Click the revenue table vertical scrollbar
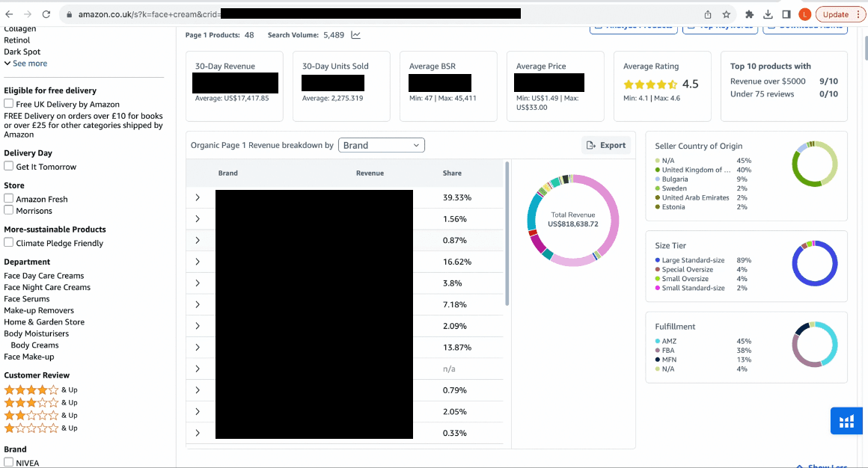The height and width of the screenshot is (468, 868). (x=508, y=232)
